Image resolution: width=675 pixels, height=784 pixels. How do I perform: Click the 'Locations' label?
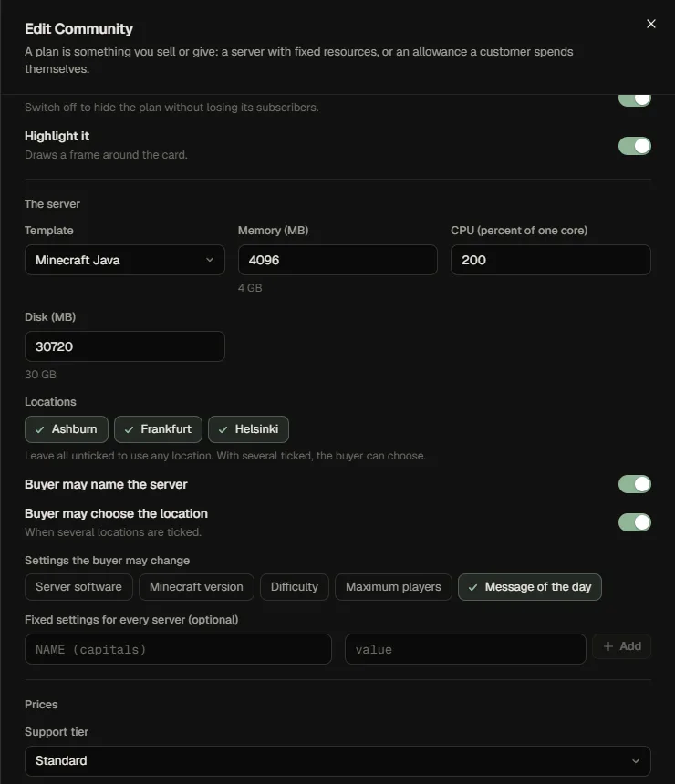[x=50, y=401]
